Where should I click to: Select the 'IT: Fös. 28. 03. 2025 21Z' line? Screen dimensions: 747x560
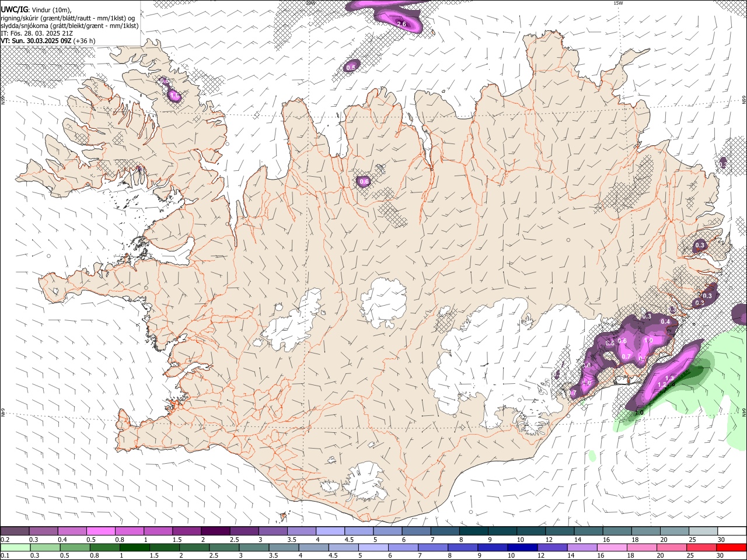click(37, 33)
